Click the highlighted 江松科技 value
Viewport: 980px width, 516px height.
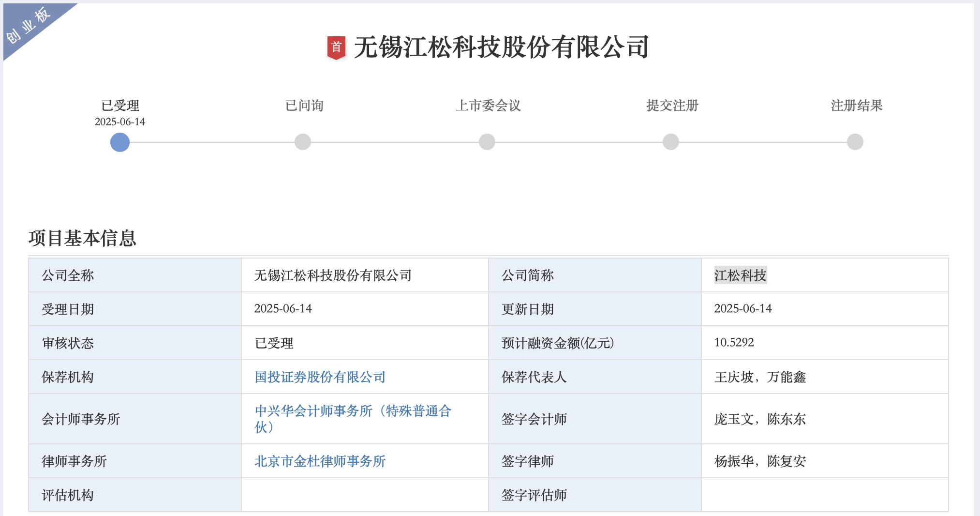(741, 275)
